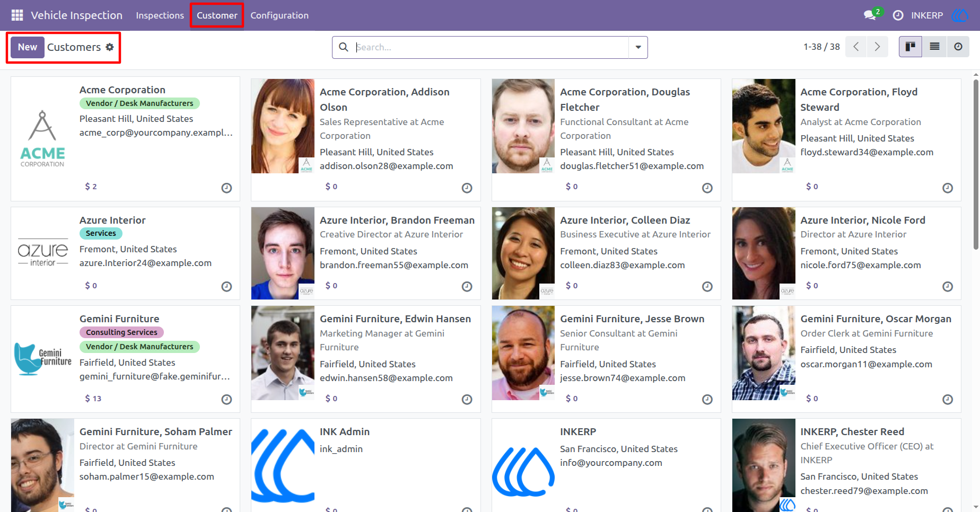Expand the search options dropdown
Screen dimensions: 980x512
point(638,47)
